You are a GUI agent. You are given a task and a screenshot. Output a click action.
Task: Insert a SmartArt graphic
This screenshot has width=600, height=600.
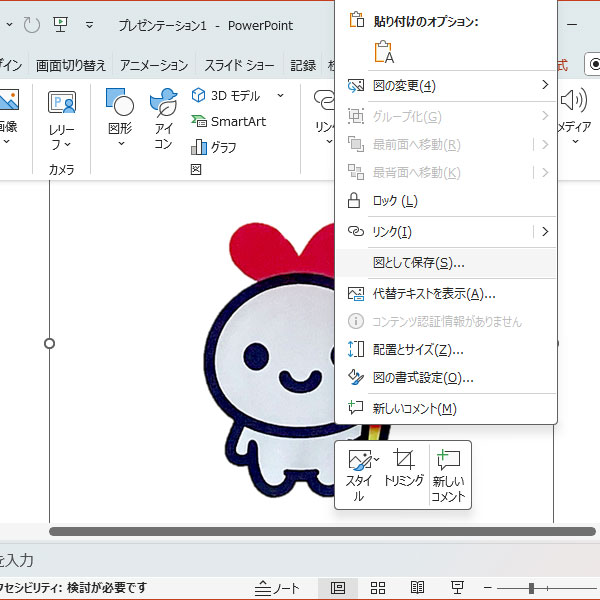click(x=228, y=122)
